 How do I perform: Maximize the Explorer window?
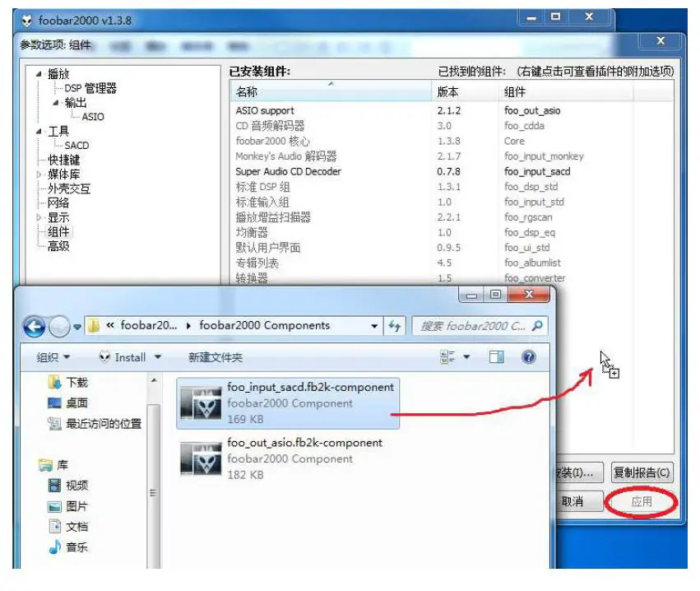495,295
